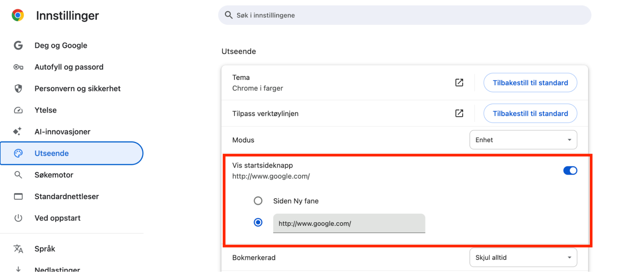Click the Vis startsideknapp label
Viewport: 644px width, 272px height.
click(x=263, y=165)
